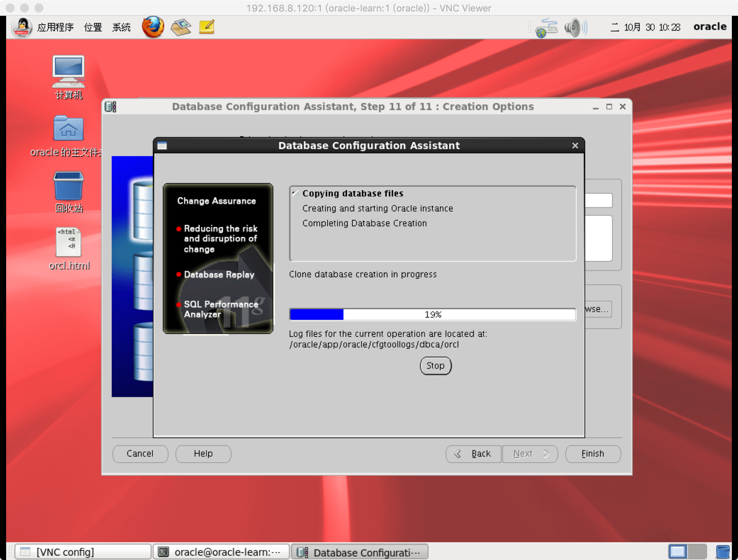This screenshot has width=738, height=560.
Task: Click 'Clone database creation in progress' text
Action: [363, 275]
